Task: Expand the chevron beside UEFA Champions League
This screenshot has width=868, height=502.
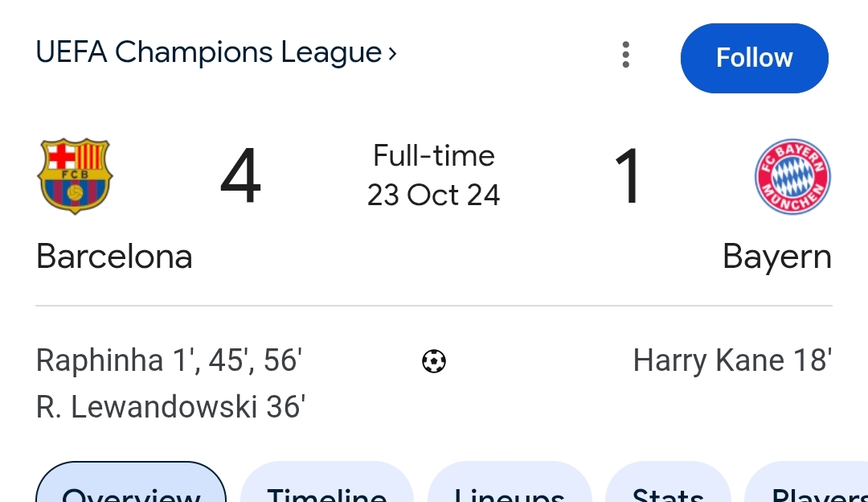Action: 392,54
